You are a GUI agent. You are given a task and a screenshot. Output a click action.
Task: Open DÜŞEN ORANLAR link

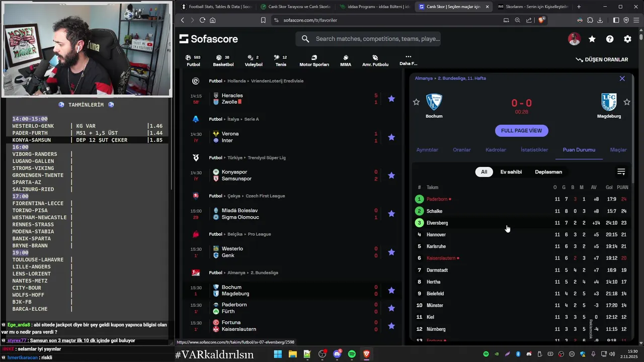(x=602, y=59)
